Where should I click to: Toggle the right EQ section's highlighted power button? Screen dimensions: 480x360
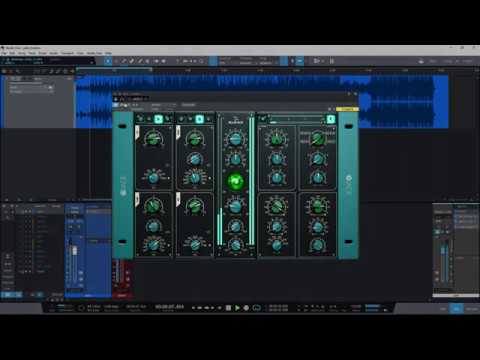331,119
